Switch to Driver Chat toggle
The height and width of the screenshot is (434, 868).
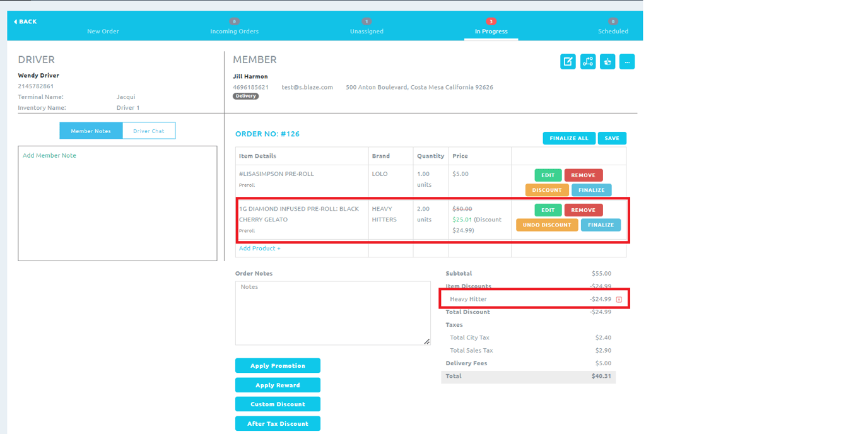click(x=149, y=131)
